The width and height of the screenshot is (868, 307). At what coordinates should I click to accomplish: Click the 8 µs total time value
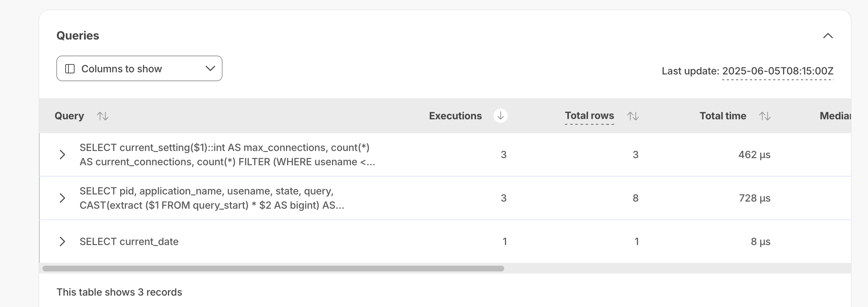[761, 241]
